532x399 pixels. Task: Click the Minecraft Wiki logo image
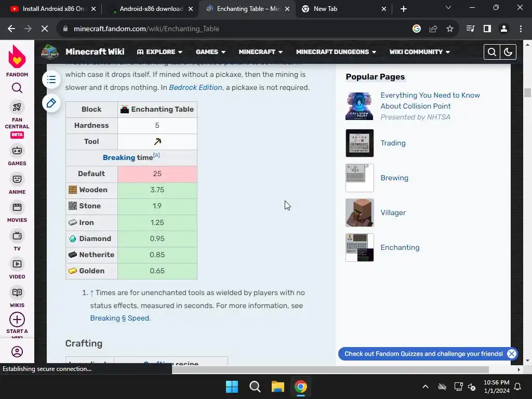50,52
